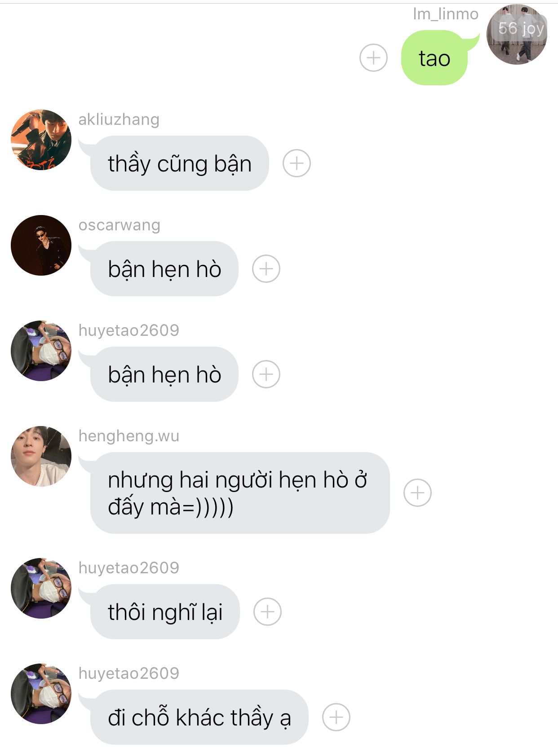Select the username oscarwang
The width and height of the screenshot is (558, 756).
(x=120, y=225)
